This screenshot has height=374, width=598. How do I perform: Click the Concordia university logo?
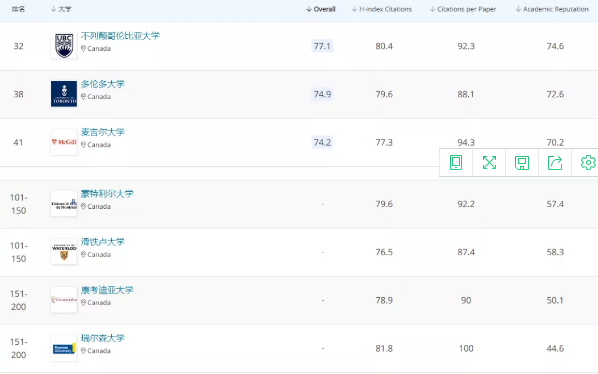click(x=64, y=300)
